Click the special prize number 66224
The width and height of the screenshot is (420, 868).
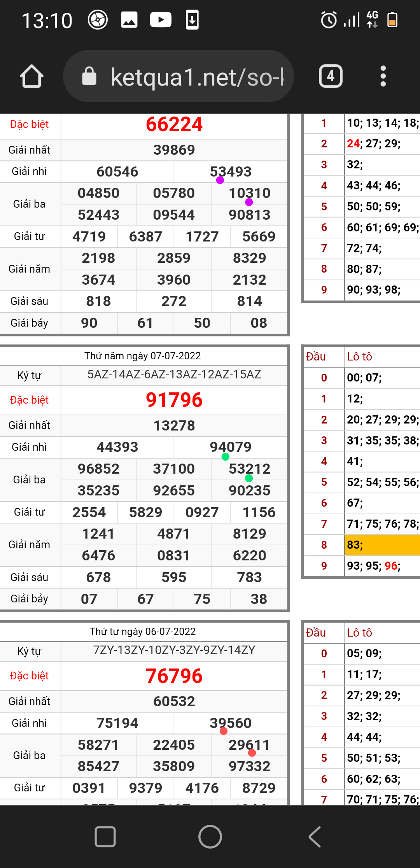174,124
